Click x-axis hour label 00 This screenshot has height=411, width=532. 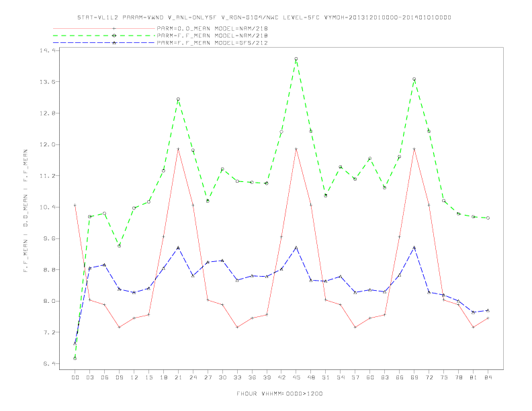click(75, 377)
